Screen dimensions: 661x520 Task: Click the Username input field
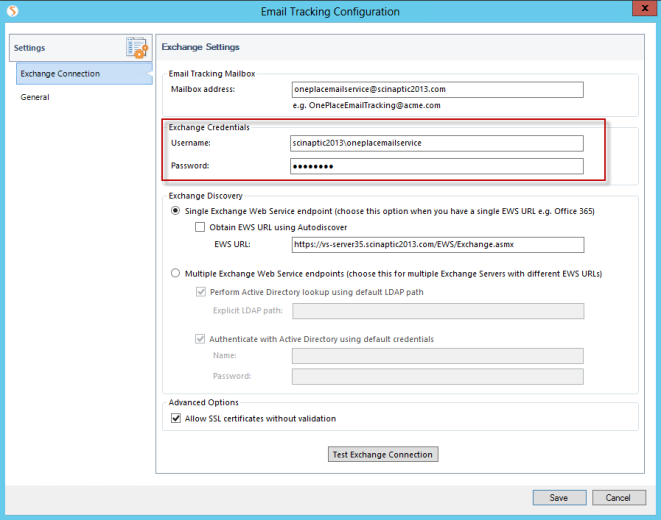(437, 143)
